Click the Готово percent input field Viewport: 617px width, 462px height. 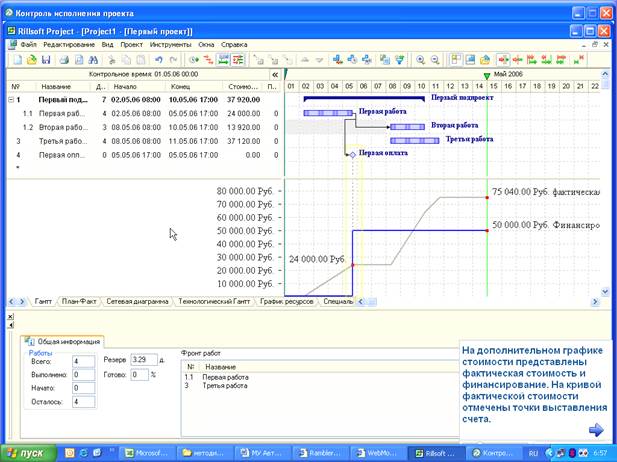(x=139, y=375)
